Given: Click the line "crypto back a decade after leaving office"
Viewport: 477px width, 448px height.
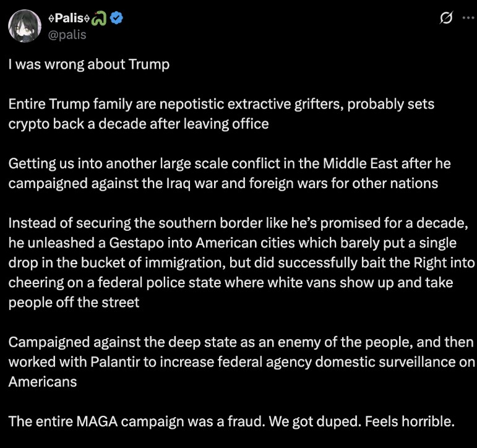Looking at the screenshot, I should click(x=139, y=124).
